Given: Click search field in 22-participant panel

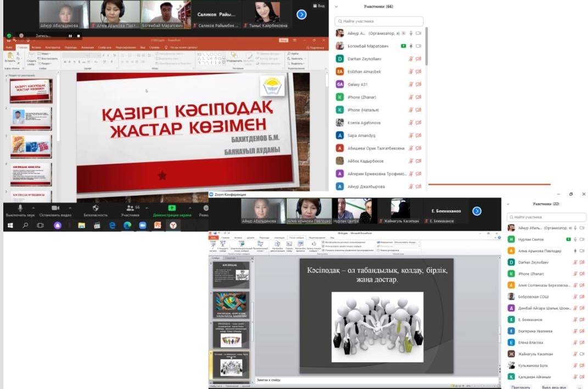Looking at the screenshot, I should [x=546, y=217].
